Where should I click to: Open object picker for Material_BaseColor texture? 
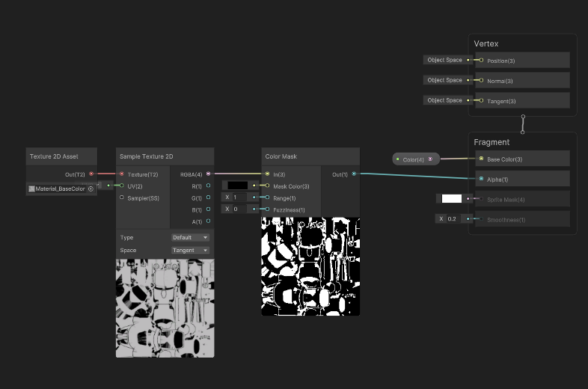coord(91,189)
